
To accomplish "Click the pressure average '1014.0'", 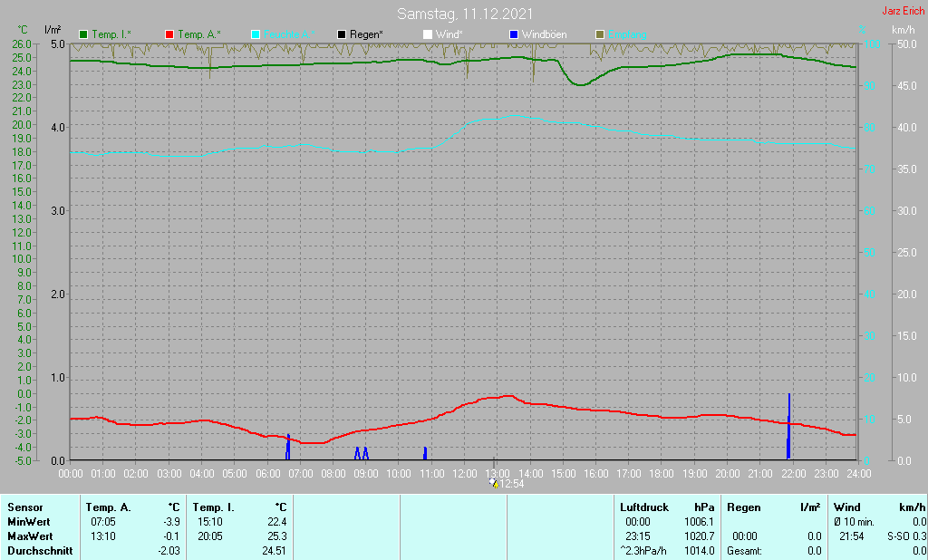I will coord(699,551).
